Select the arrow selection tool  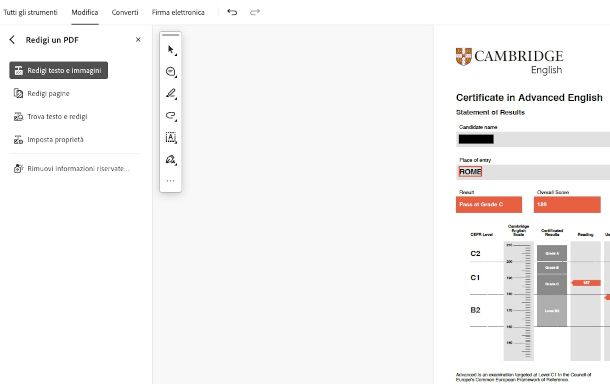(171, 50)
